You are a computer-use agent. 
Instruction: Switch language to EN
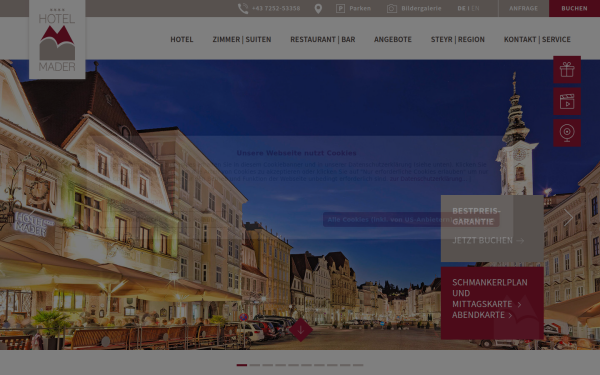pyautogui.click(x=475, y=8)
